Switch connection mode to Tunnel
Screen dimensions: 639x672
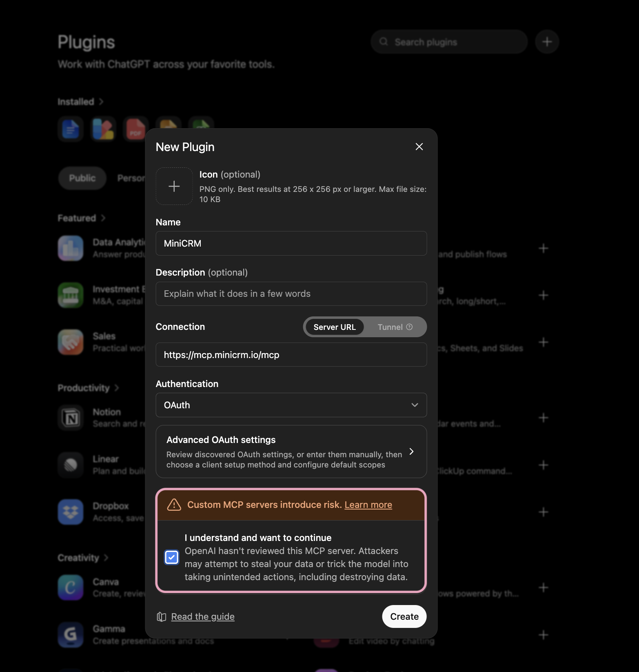(x=395, y=327)
